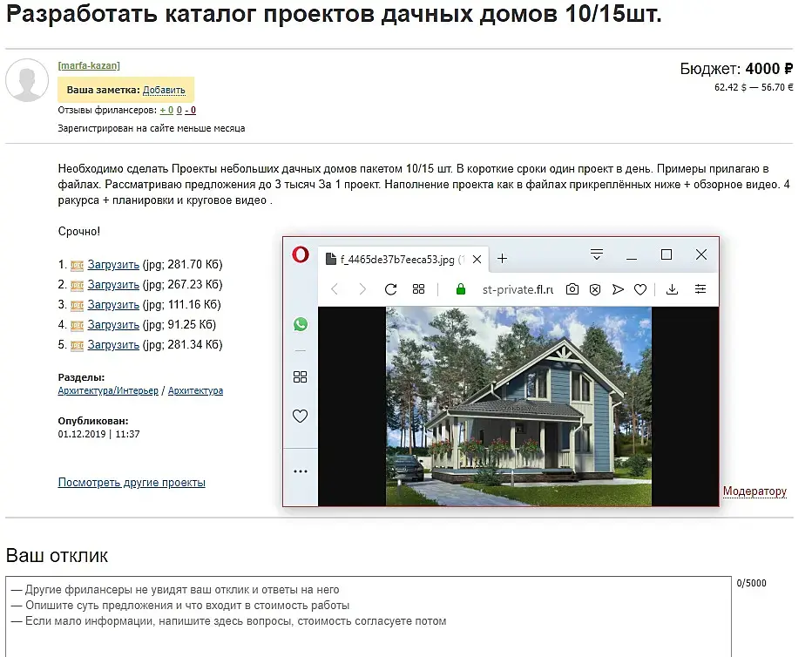Download the 281.70 Кб jpg file

point(113,265)
